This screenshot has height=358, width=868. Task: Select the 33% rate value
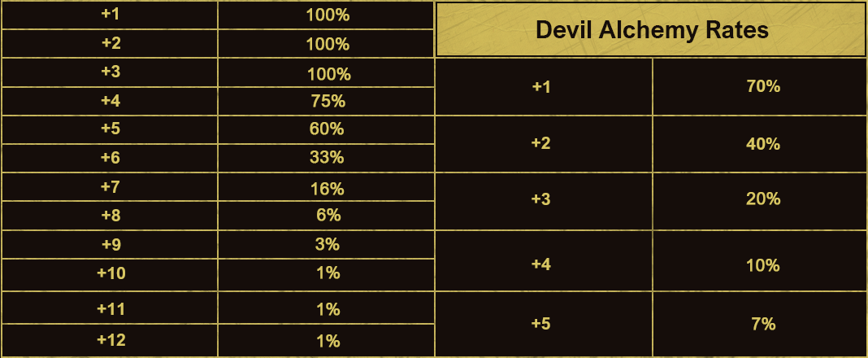tap(327, 158)
